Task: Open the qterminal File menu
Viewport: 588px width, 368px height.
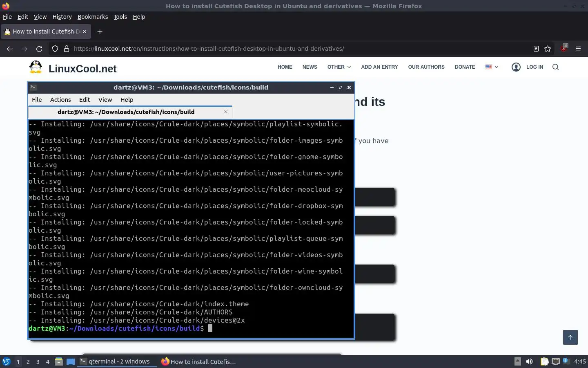Action: [37, 100]
